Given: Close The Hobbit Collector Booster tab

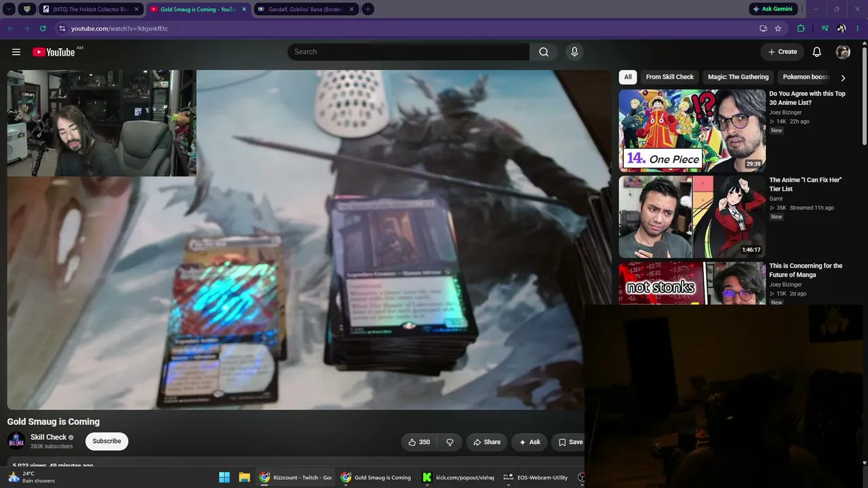Looking at the screenshot, I should (136, 9).
